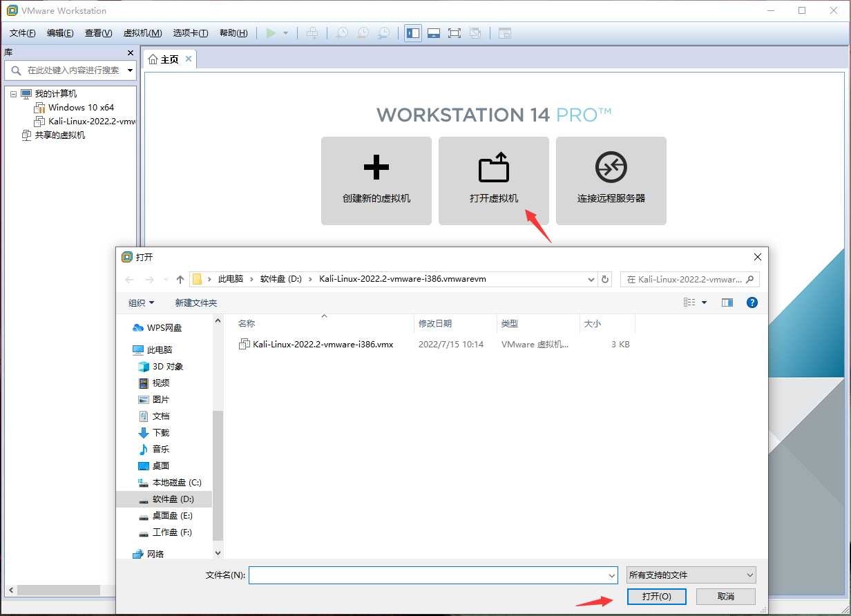Click the 连接远程服务器 tile
This screenshot has width=851, height=616.
coord(611,181)
